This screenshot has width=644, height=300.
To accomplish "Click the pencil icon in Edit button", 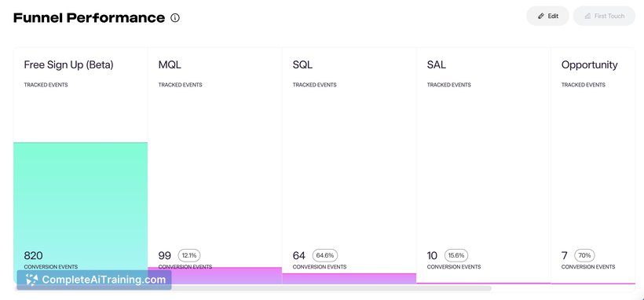I will pos(541,16).
